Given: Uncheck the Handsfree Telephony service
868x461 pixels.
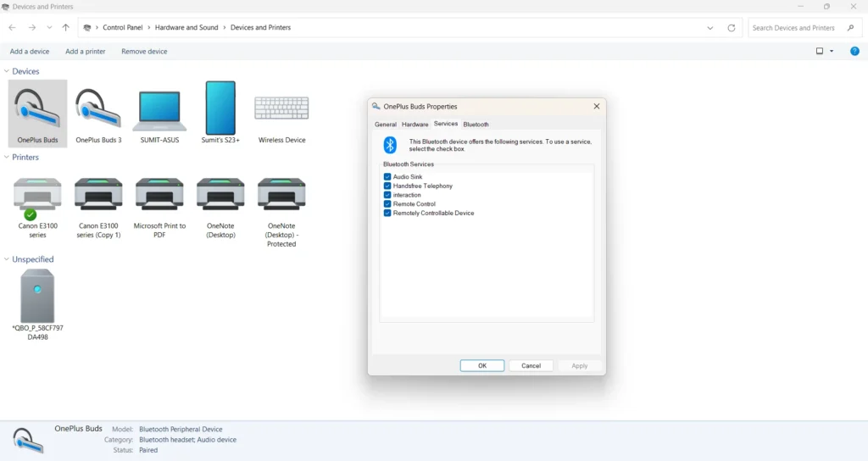Looking at the screenshot, I should point(387,186).
